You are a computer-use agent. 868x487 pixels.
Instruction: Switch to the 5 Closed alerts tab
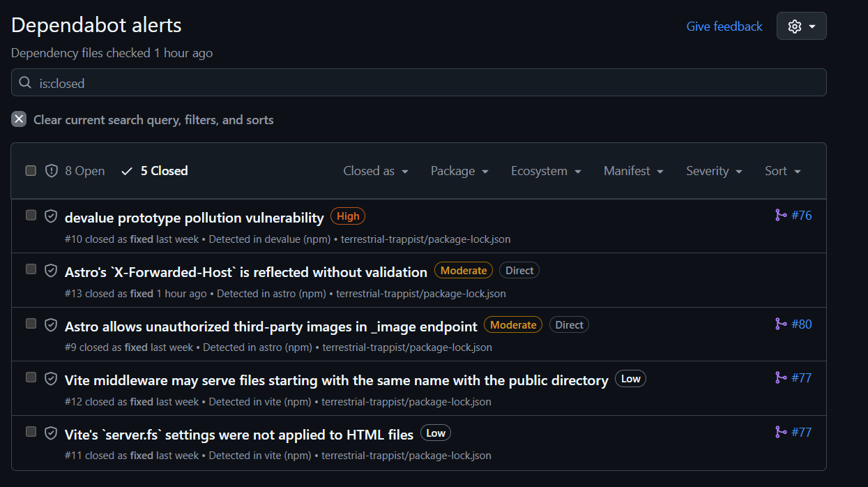[x=155, y=171]
